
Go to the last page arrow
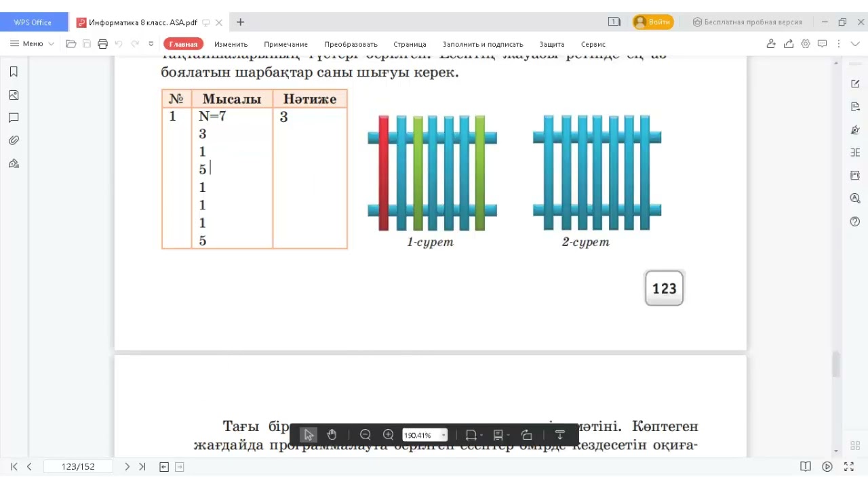click(142, 466)
